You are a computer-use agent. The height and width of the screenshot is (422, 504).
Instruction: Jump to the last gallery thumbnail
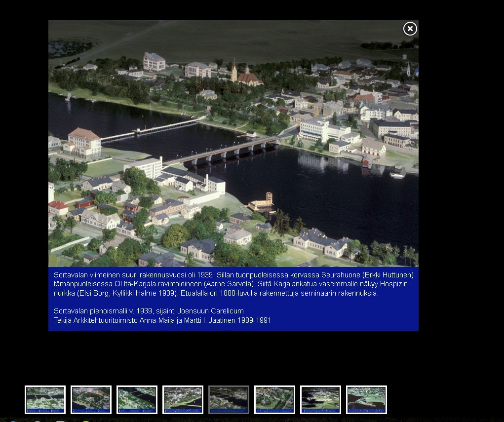[366, 399]
